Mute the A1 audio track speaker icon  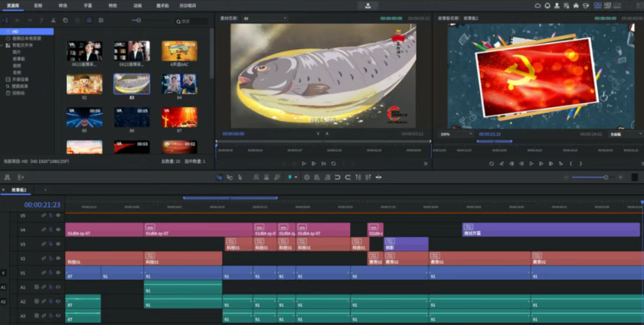(58, 287)
